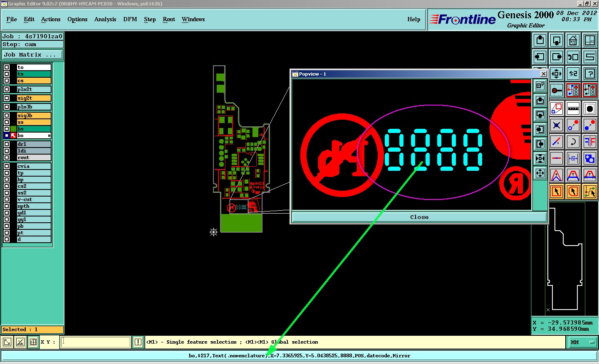Screen dimensions: 599x364
Task: Click the four-arrow pan zoom icon
Action: (557, 74)
